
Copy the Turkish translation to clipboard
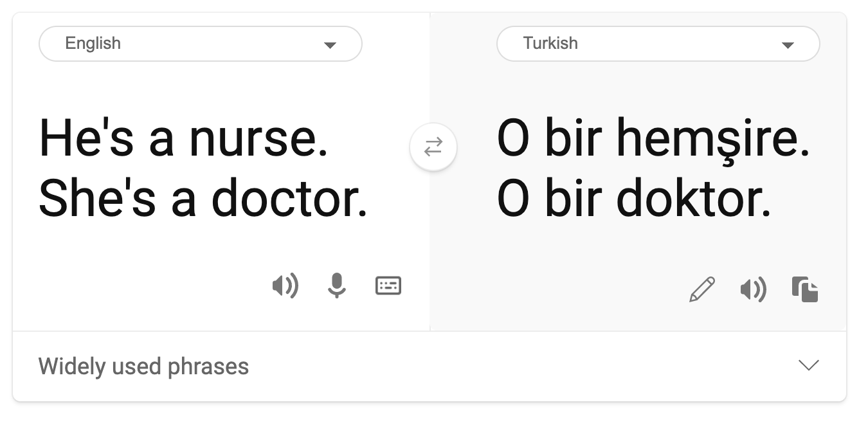coord(805,289)
